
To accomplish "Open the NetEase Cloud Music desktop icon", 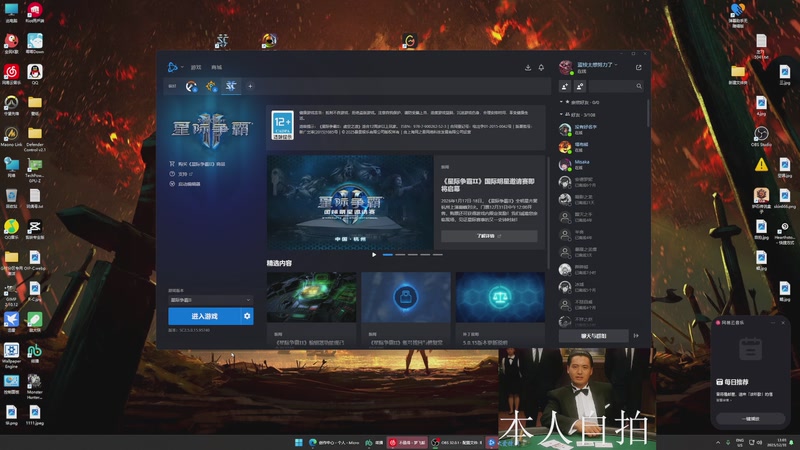I will [x=11, y=74].
